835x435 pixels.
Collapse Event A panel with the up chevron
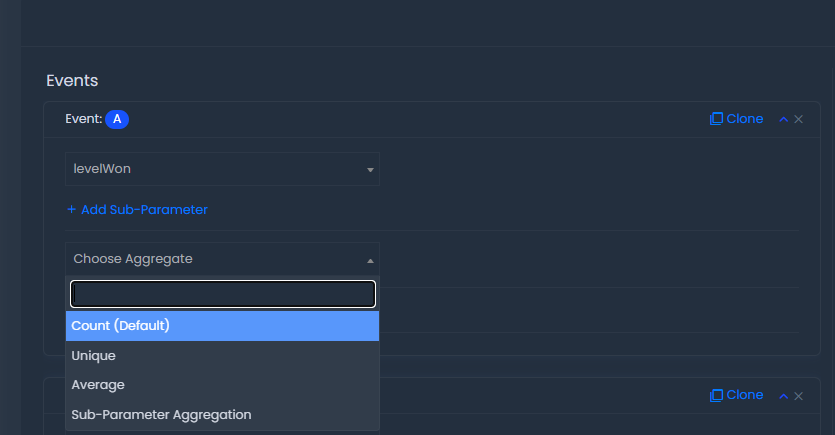point(783,119)
